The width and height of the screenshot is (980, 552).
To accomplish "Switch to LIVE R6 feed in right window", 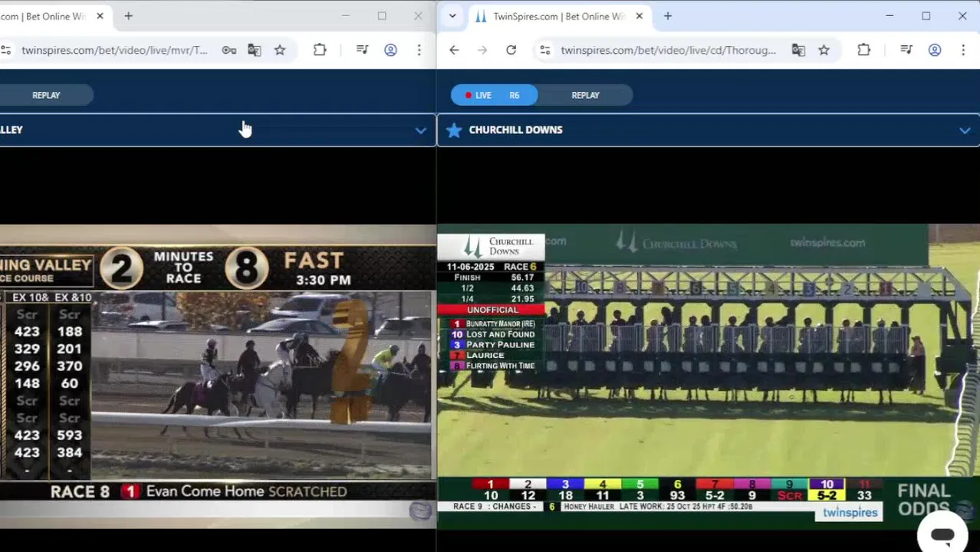I will click(x=494, y=95).
